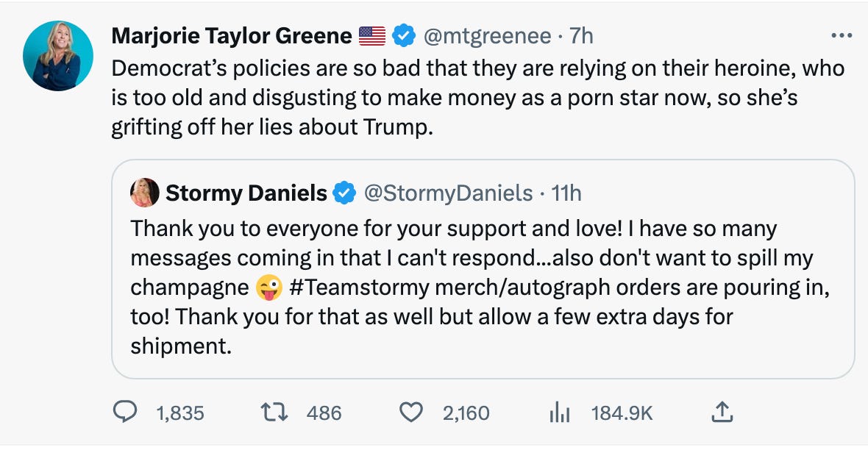Click Stormy Daniels' verified badge
The width and height of the screenshot is (868, 450).
pyautogui.click(x=344, y=193)
